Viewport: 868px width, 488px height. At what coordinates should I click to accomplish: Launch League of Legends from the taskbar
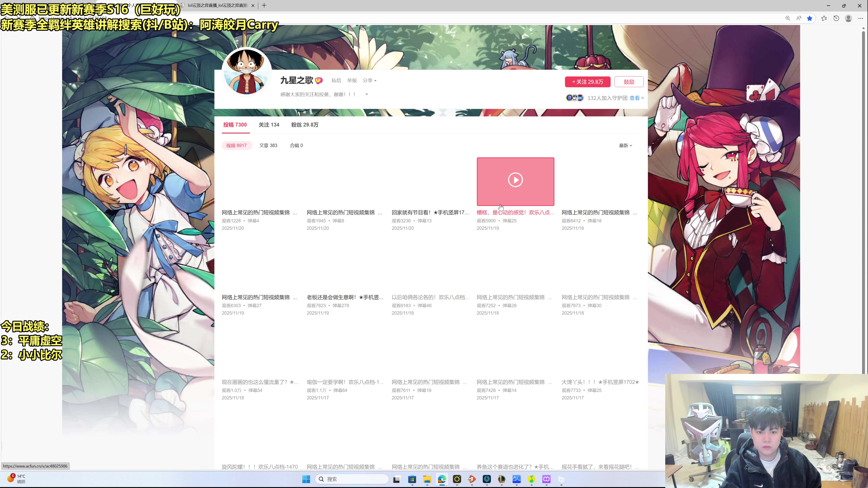[x=501, y=479]
